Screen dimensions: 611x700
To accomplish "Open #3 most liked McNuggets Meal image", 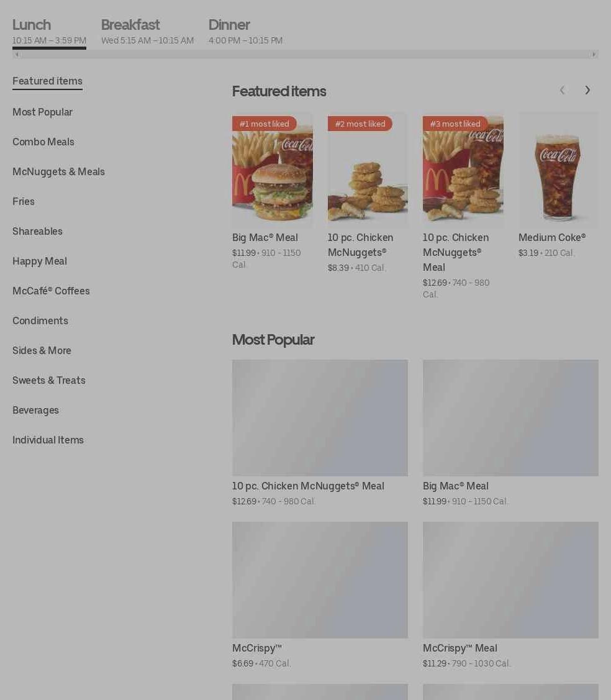I will click(463, 170).
